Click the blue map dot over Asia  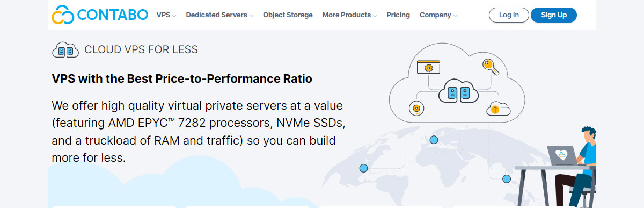[506, 179]
